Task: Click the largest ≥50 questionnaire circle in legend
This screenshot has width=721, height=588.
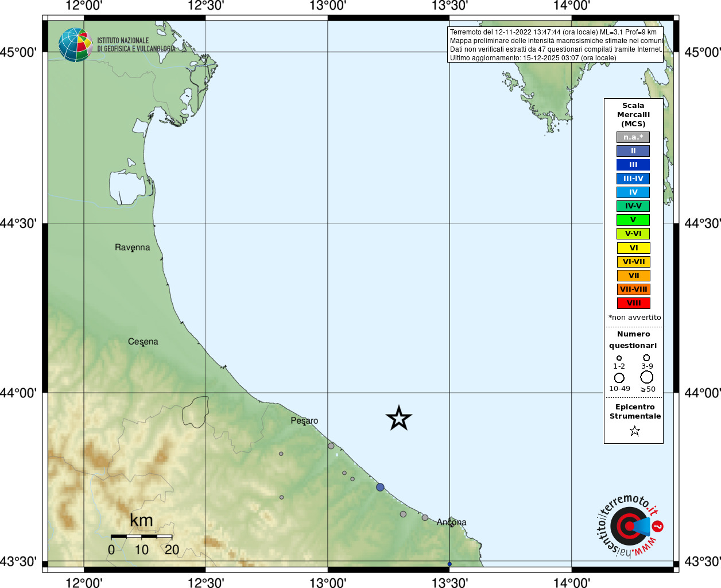Action: (647, 377)
